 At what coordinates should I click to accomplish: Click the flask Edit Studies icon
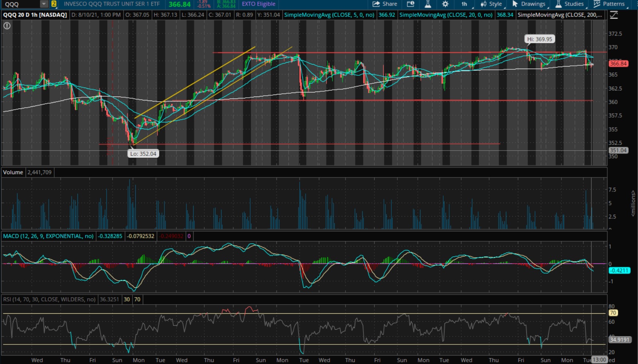[428, 4]
